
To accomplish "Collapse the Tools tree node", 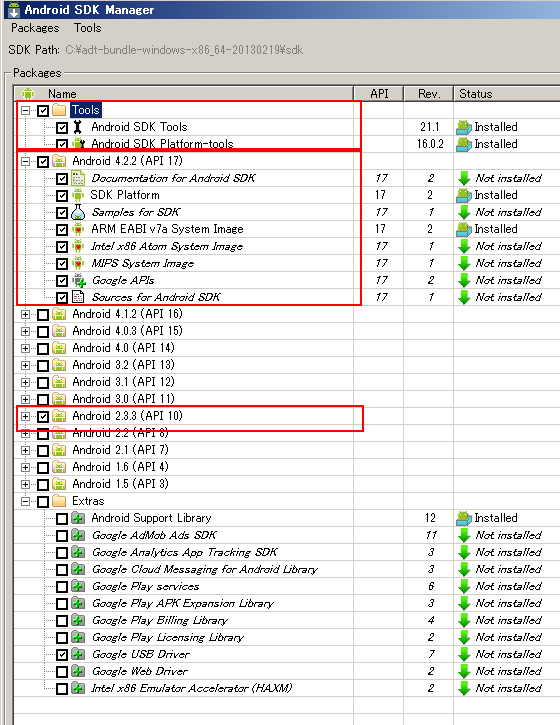I will coord(25,111).
